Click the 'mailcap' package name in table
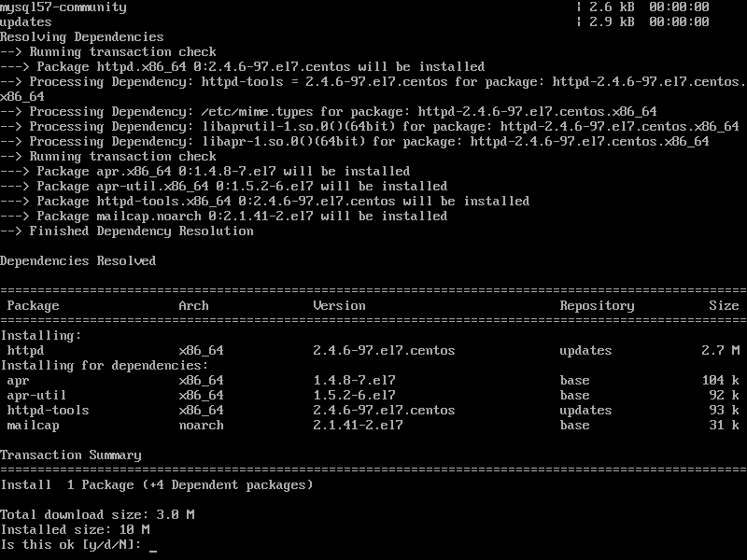The width and height of the screenshot is (747, 560). [x=33, y=426]
